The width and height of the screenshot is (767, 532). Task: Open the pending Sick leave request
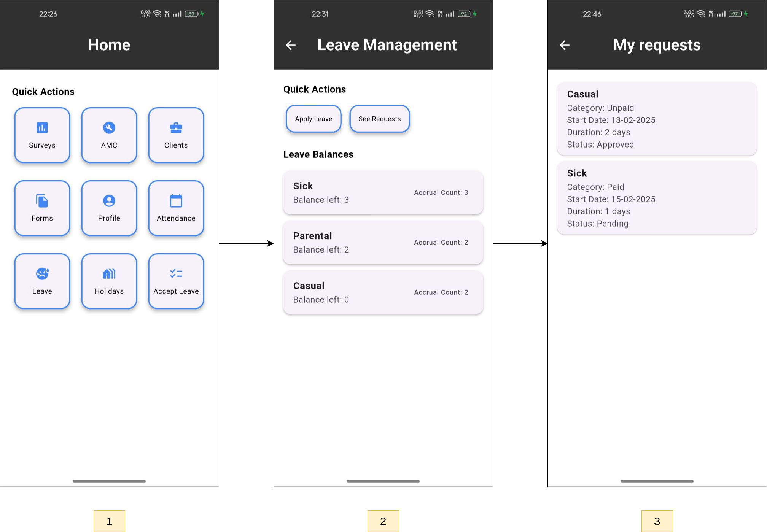657,198
